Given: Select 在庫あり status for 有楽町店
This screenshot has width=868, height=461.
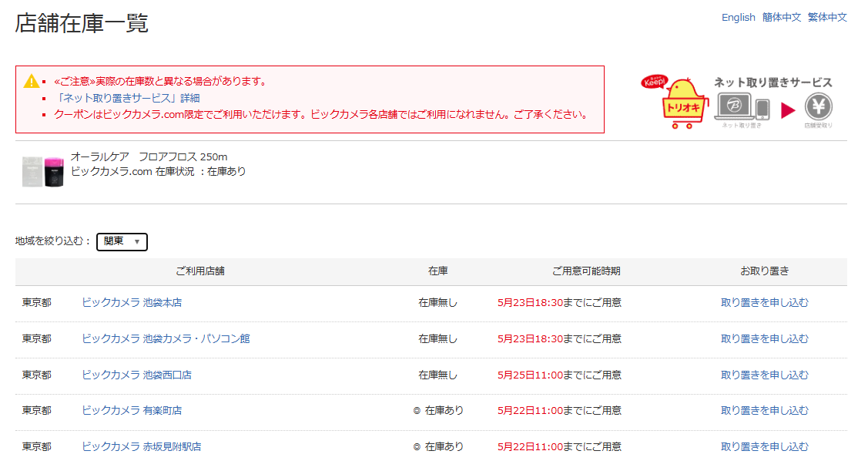Looking at the screenshot, I should click(438, 411).
